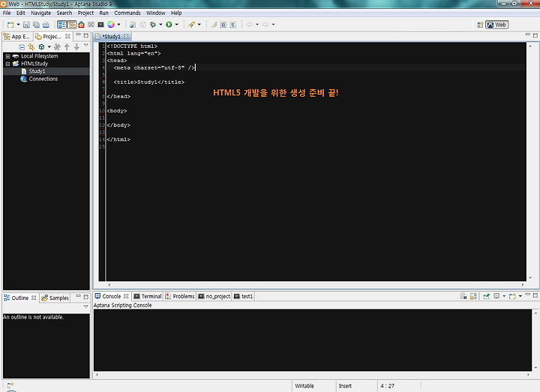Close the *Study1 editor tab
Image resolution: width=540 pixels, height=392 pixels.
pos(126,36)
